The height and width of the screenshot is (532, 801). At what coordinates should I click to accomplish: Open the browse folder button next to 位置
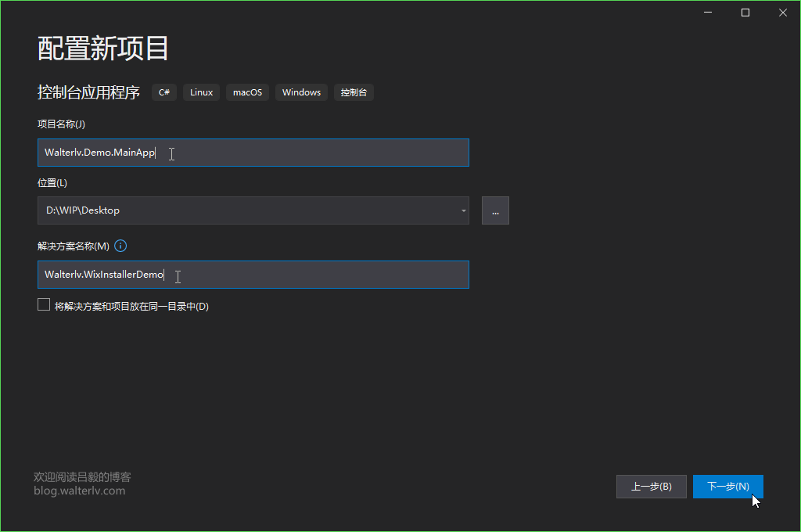pyautogui.click(x=495, y=210)
